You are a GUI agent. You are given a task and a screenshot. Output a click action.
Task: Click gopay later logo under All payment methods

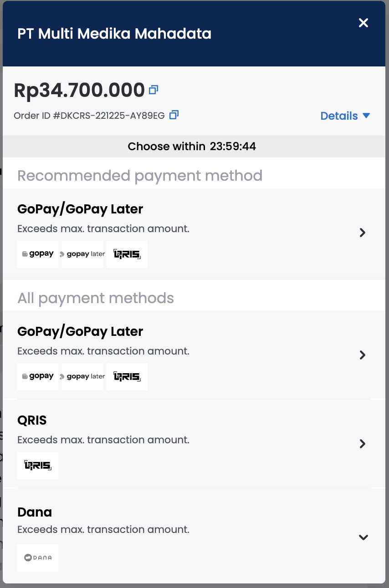point(82,376)
